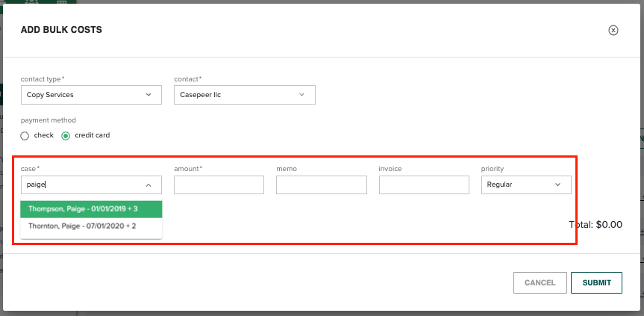Viewport: 644px width, 316px height.
Task: Choose Thompson, Paige - 01/01/2019 + 3
Action: [x=91, y=209]
